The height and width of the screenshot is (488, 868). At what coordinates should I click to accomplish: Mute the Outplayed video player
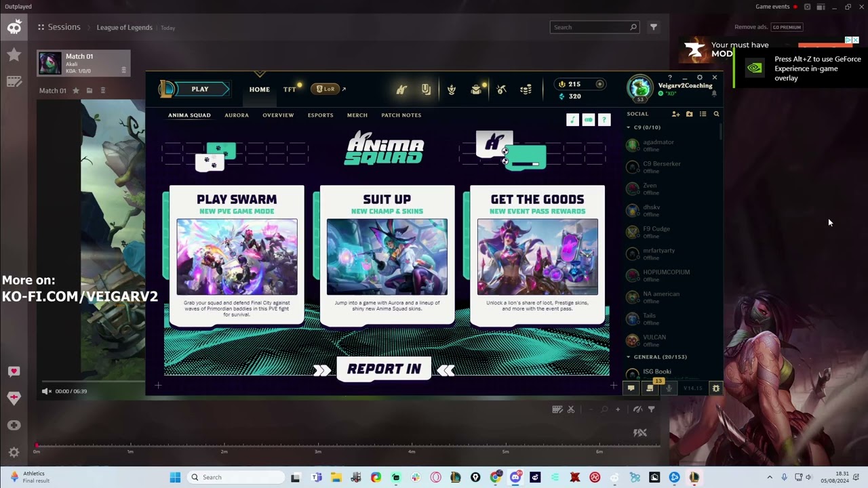click(46, 391)
